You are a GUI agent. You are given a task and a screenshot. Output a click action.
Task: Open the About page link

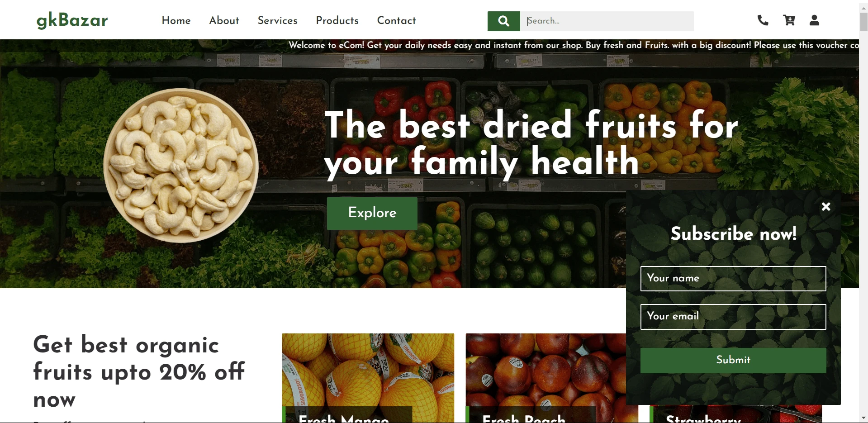click(224, 21)
